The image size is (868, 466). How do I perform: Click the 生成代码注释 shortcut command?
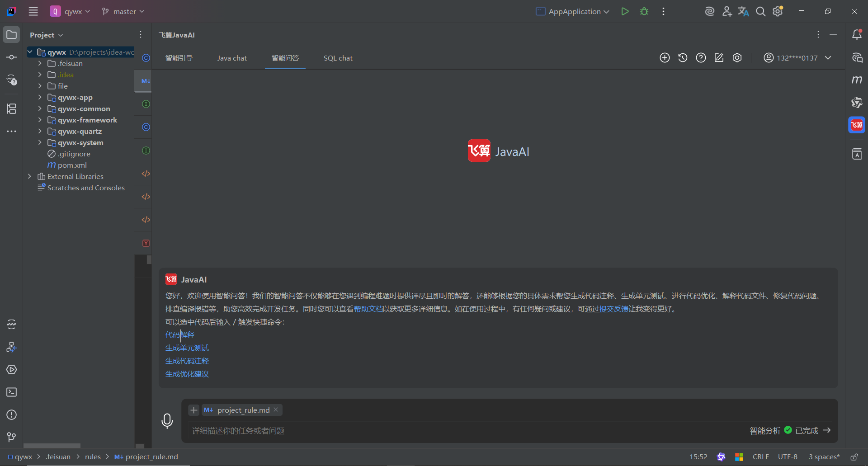187,361
